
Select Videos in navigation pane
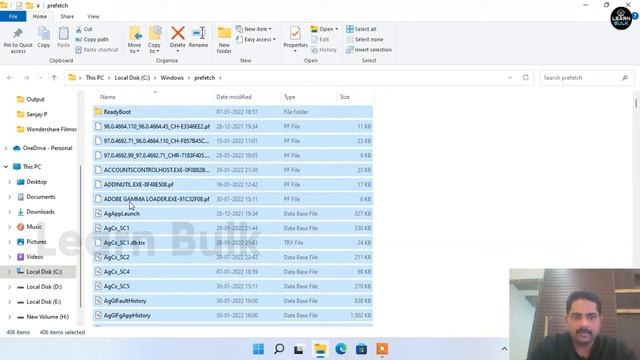click(x=35, y=257)
